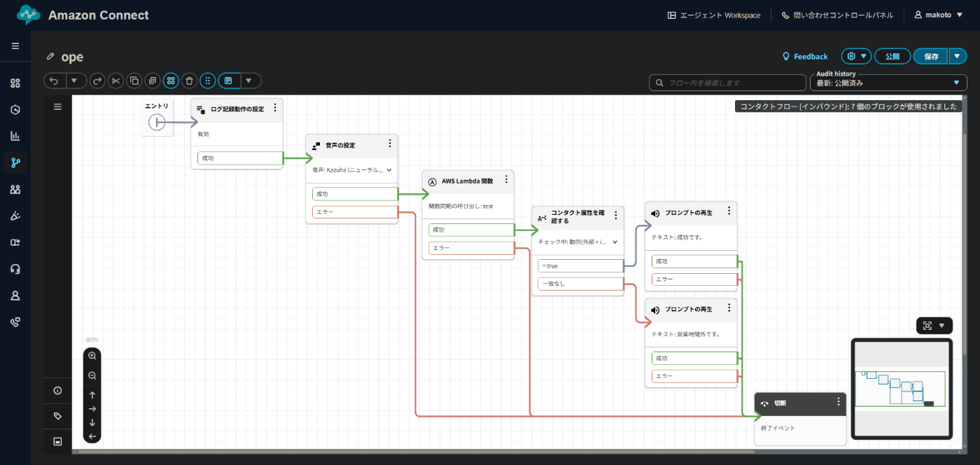Open the undo history dropdown arrow

[76, 81]
